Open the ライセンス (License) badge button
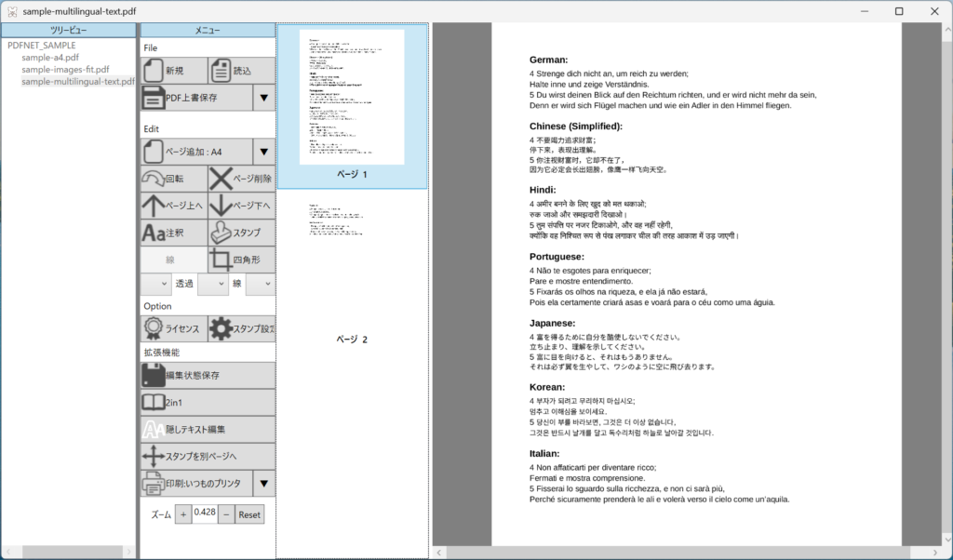Screen dimensions: 953x560 [x=173, y=328]
